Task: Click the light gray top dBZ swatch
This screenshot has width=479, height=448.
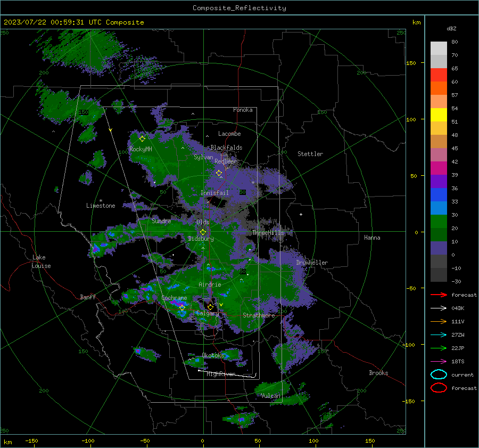Action: tap(439, 48)
